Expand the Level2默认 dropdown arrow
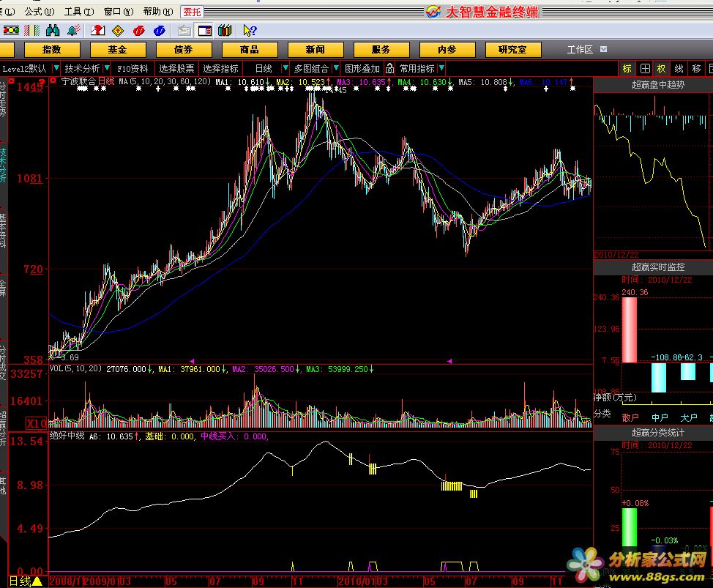 [x=56, y=68]
